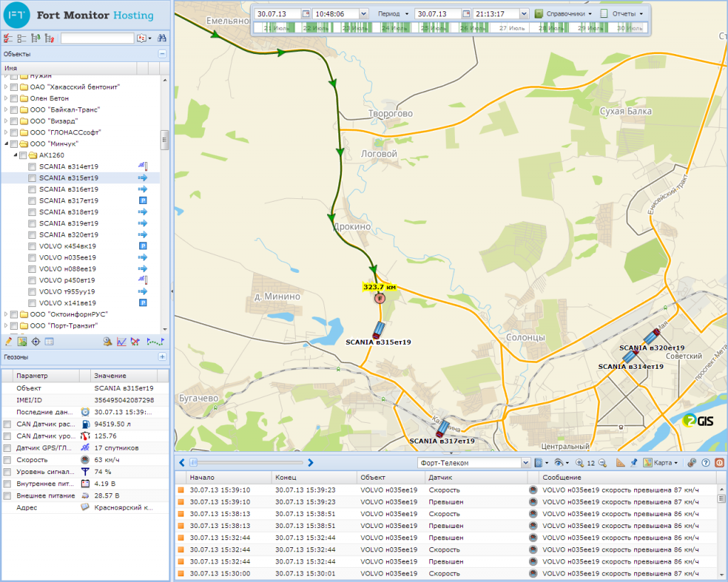Screen dimensions: 728x582
Task: Check all objects icon in toolbar
Action: coord(8,38)
